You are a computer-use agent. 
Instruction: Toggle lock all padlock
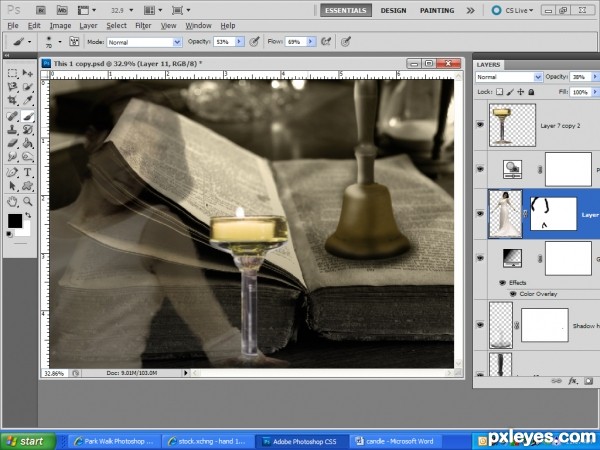tap(531, 92)
